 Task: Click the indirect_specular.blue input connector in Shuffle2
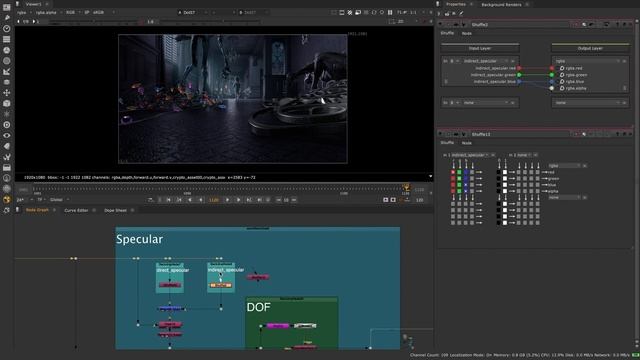coord(519,82)
